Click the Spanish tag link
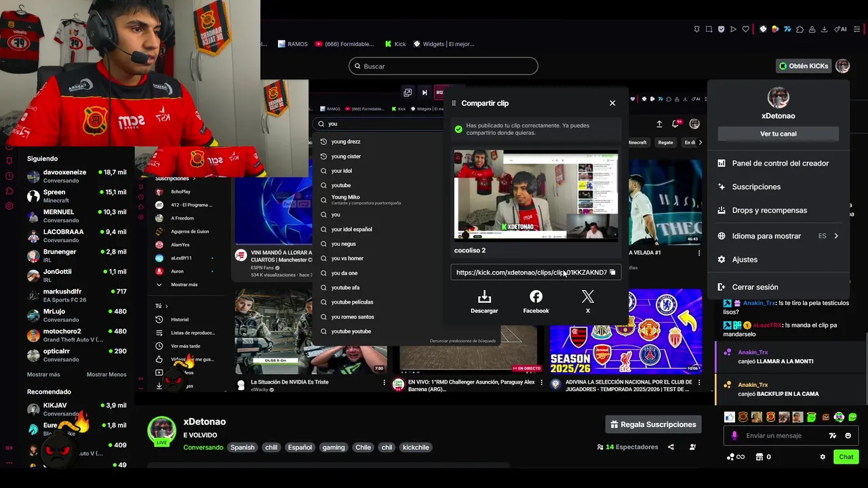The image size is (868, 488). point(242,447)
